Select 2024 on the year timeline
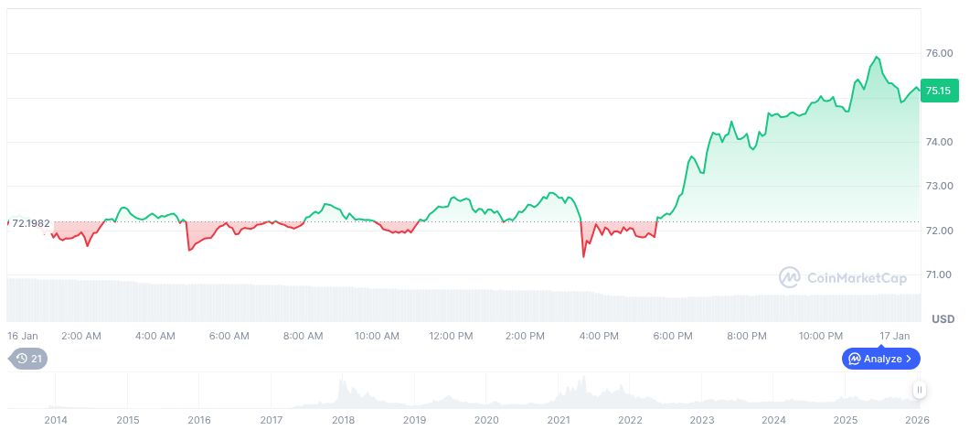 (x=773, y=420)
